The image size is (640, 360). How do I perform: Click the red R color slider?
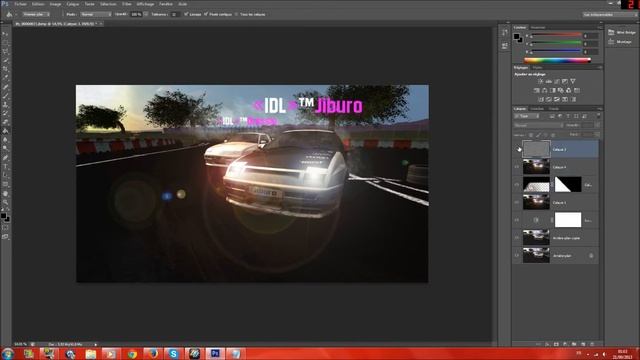tap(556, 36)
